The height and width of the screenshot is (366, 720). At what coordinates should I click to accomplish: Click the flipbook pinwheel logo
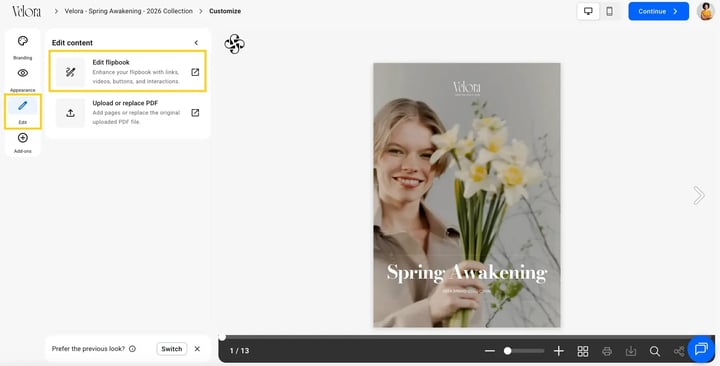234,44
